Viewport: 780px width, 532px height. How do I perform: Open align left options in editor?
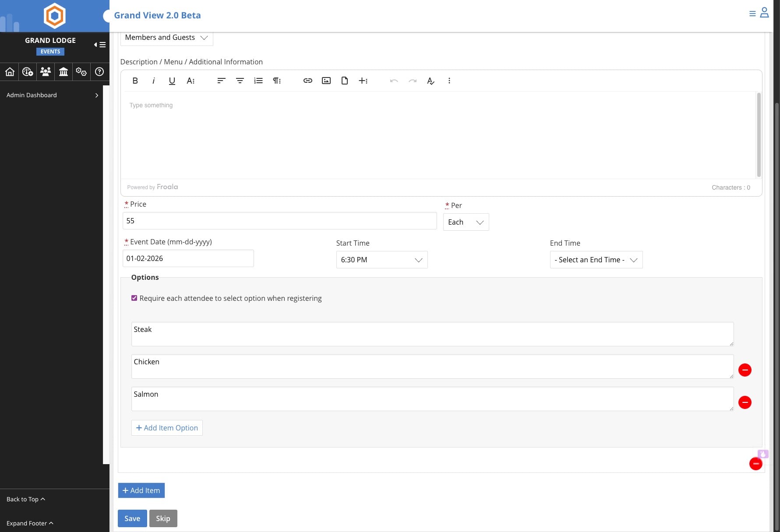[x=221, y=81]
